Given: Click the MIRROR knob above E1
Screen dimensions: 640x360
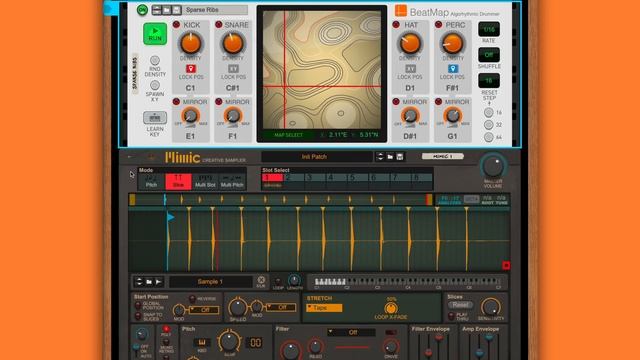Looking at the screenshot, I should [191, 116].
